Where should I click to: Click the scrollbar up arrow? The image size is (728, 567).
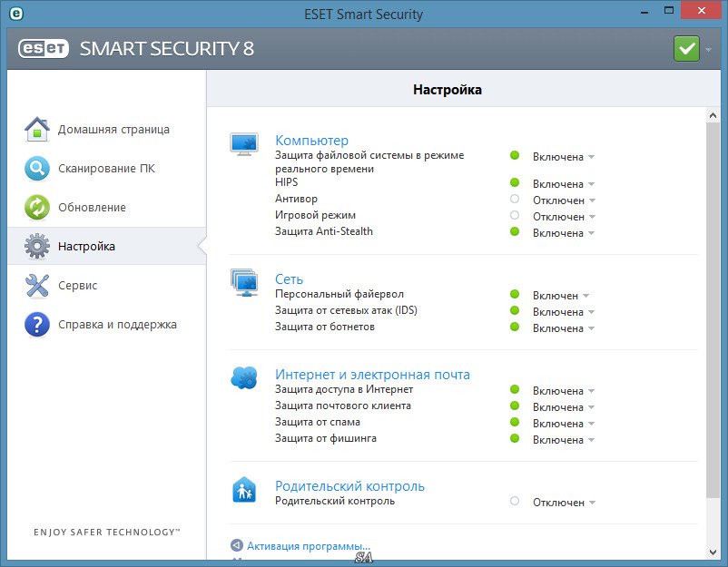click(x=713, y=115)
